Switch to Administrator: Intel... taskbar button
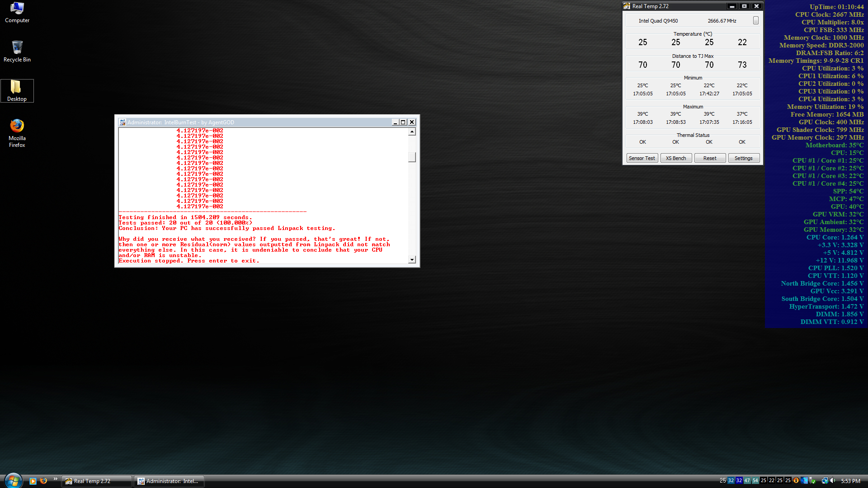 pos(169,481)
